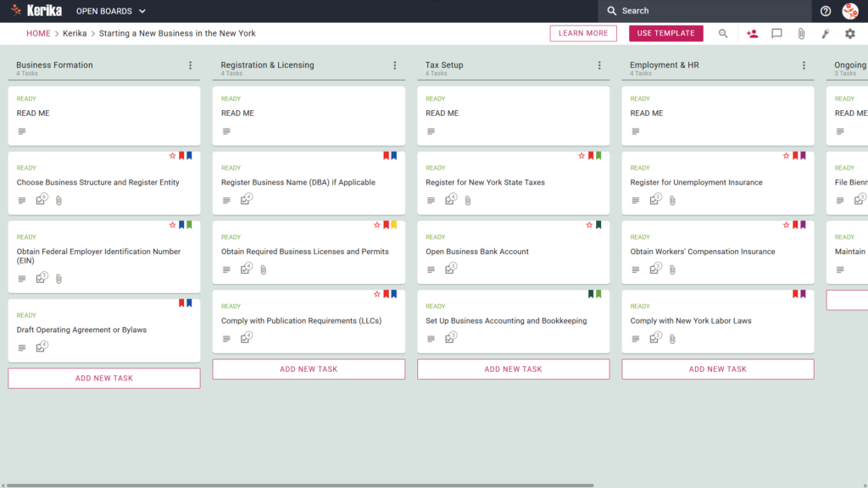Click the star on Comply with Publication Requirements card
868x488 pixels.
tap(377, 294)
